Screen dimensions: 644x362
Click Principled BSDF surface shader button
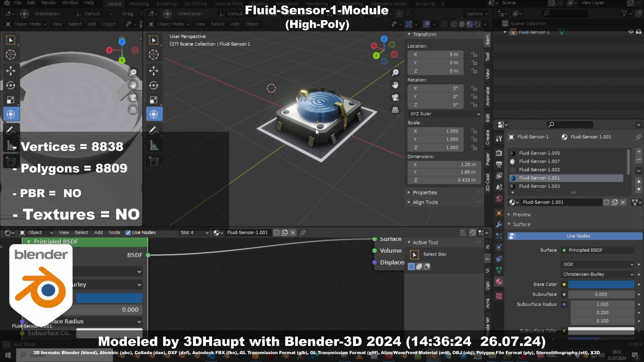pyautogui.click(x=597, y=250)
